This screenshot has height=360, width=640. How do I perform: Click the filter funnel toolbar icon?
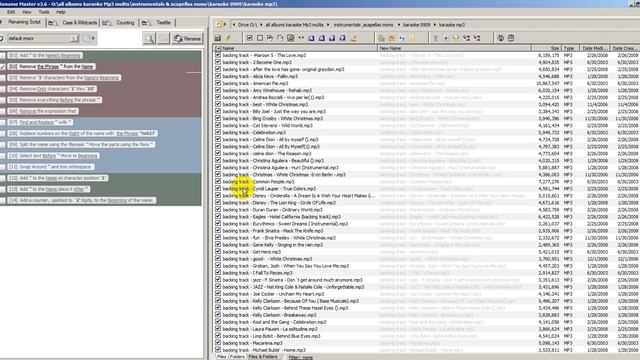pos(436,38)
